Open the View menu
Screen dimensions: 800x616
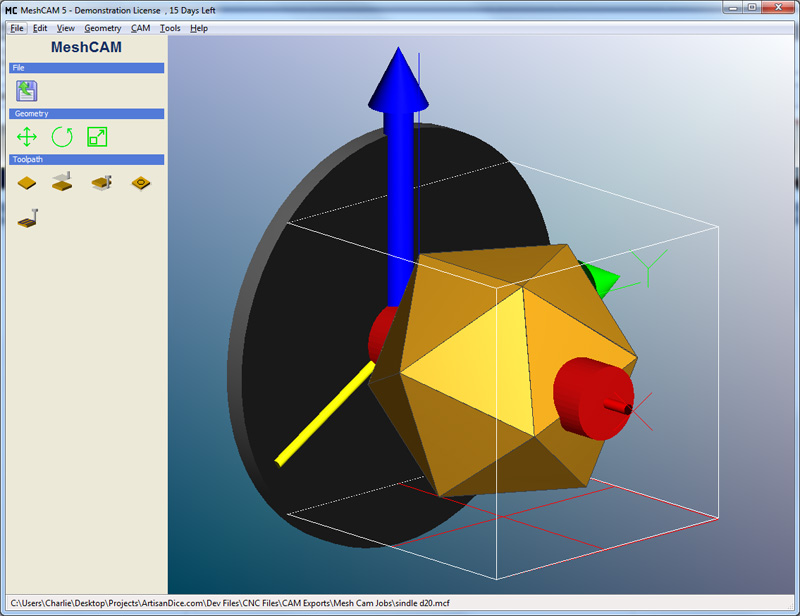[x=65, y=28]
